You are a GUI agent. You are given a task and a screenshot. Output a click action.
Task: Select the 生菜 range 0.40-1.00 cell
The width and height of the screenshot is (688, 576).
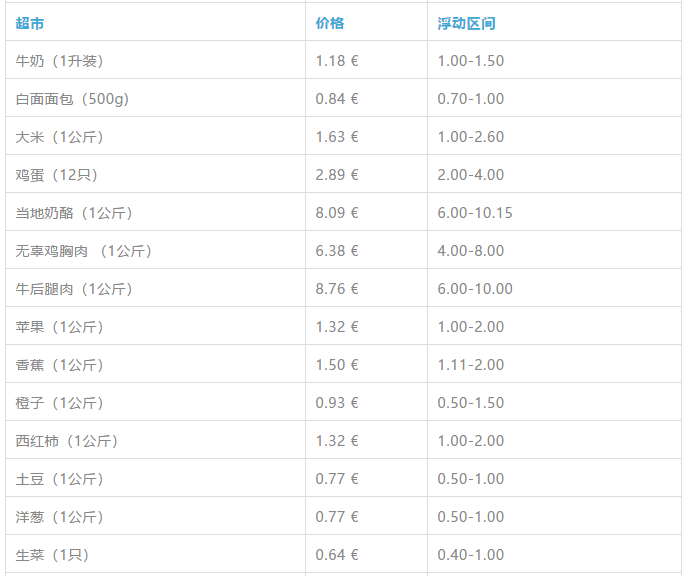click(554, 555)
